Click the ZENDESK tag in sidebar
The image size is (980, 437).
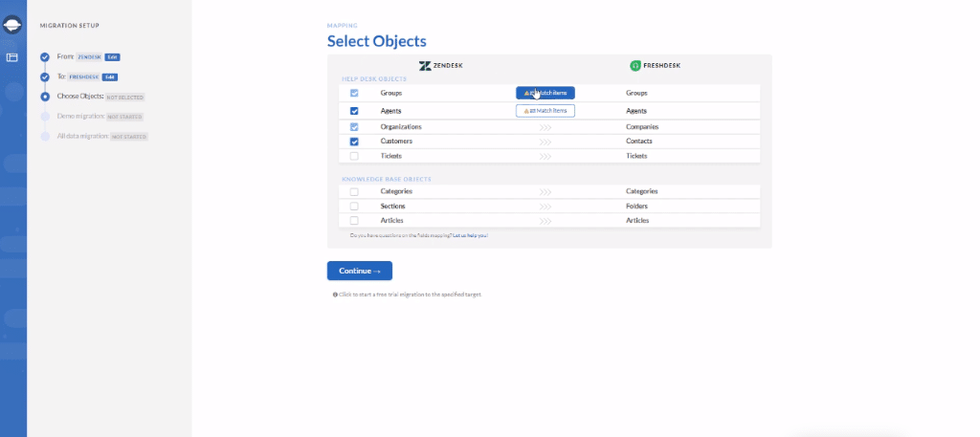[x=89, y=56]
